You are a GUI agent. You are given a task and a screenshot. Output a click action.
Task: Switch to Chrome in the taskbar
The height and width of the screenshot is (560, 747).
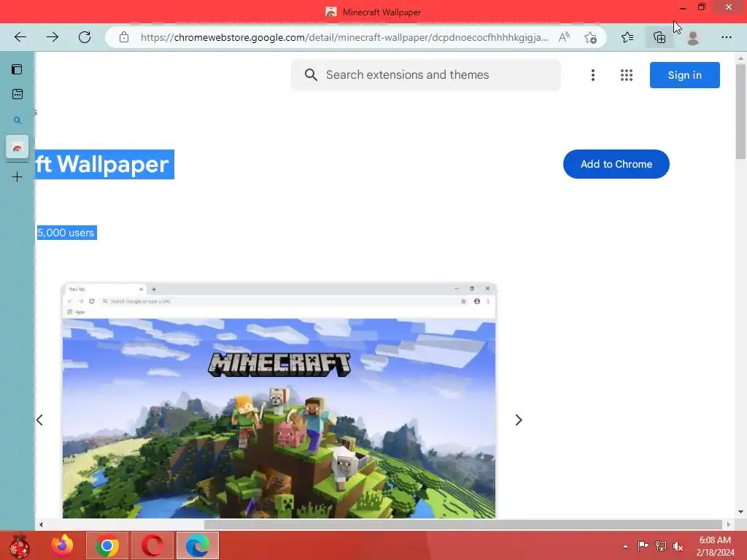pyautogui.click(x=107, y=545)
